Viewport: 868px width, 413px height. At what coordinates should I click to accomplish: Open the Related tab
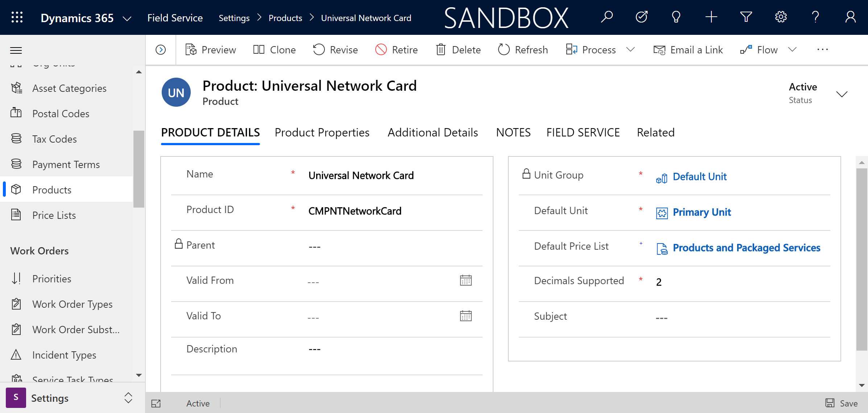[656, 132]
